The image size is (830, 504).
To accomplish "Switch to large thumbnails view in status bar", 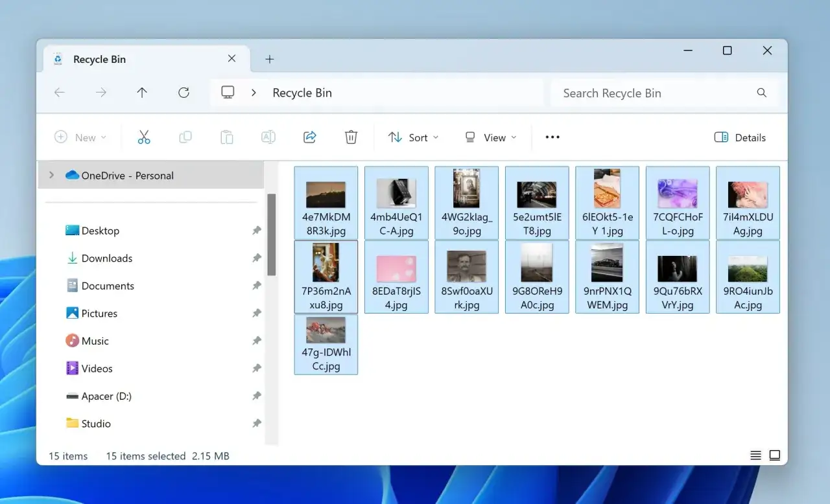I will coord(774,455).
